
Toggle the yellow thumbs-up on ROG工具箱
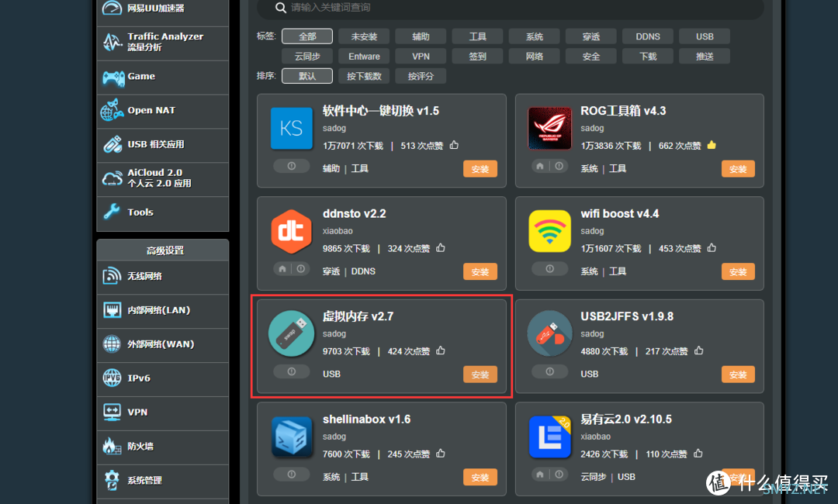coord(712,145)
